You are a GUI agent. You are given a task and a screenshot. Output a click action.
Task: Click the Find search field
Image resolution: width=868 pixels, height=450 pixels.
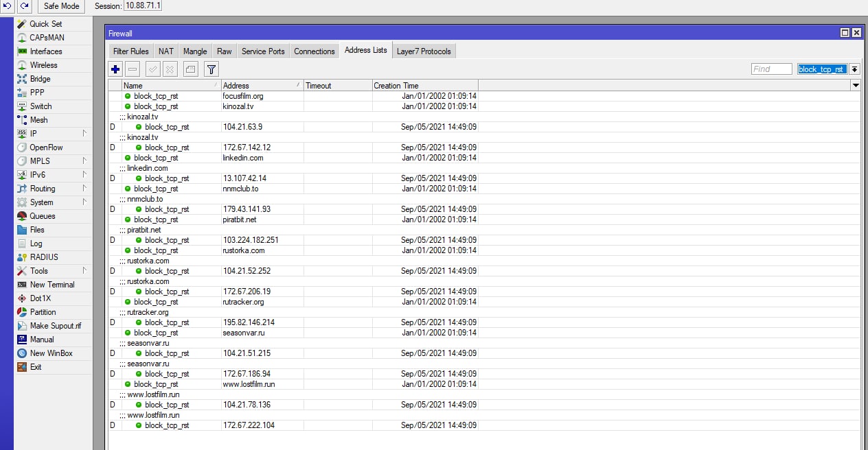(x=771, y=69)
